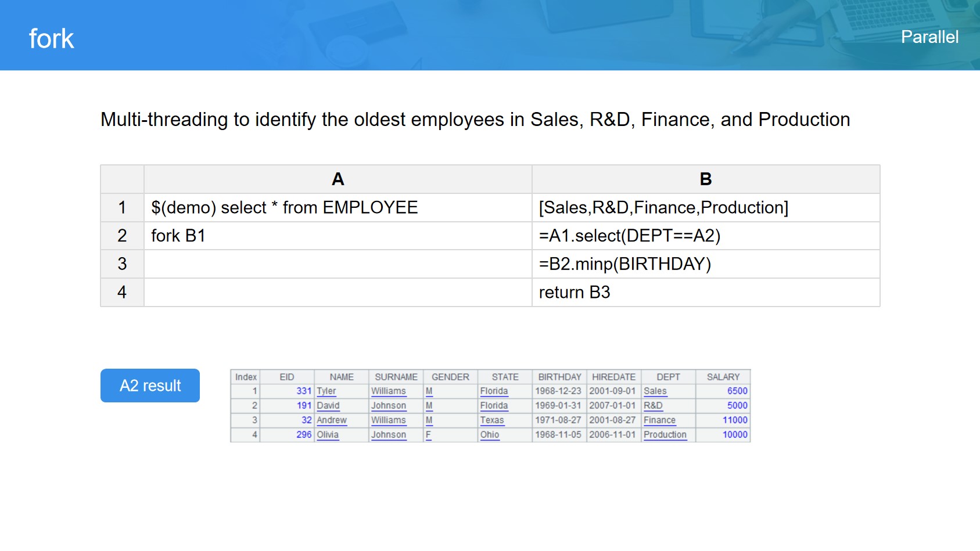980x551 pixels.
Task: Open the Olivia name link
Action: coord(328,435)
